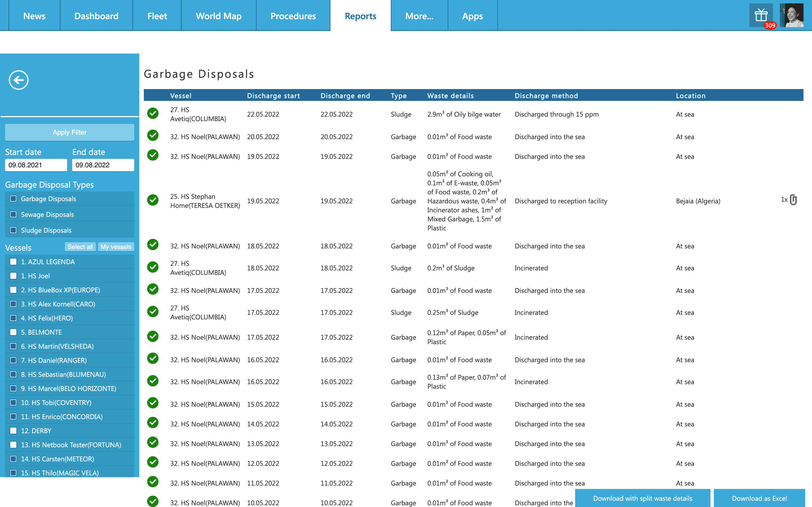This screenshot has height=507, width=812.
Task: Open the paperclip attachment for Bejaia row
Action: (793, 200)
